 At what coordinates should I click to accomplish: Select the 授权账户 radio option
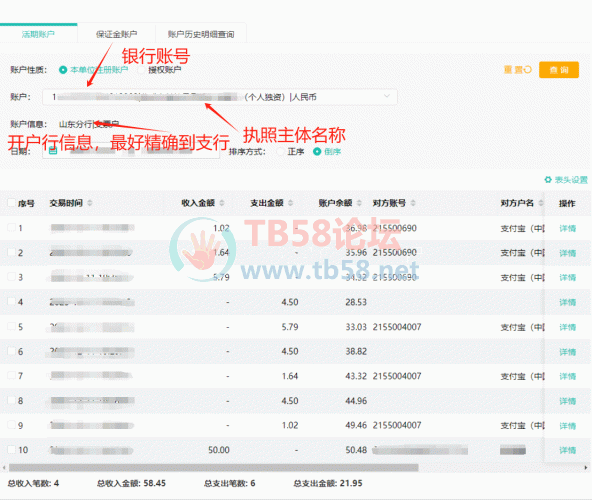click(142, 70)
